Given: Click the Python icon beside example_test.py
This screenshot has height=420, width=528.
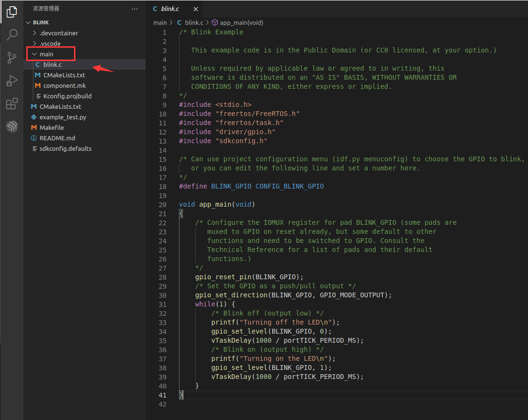Looking at the screenshot, I should [x=34, y=117].
